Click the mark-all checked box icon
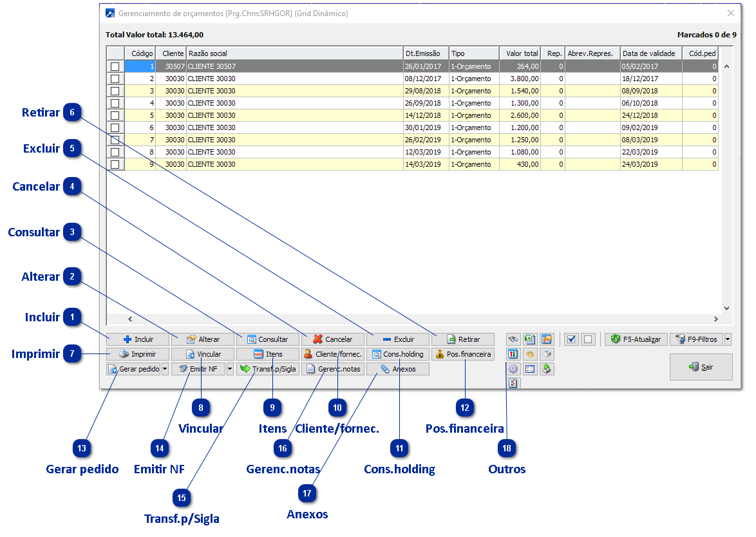The height and width of the screenshot is (537, 756). pyautogui.click(x=571, y=339)
